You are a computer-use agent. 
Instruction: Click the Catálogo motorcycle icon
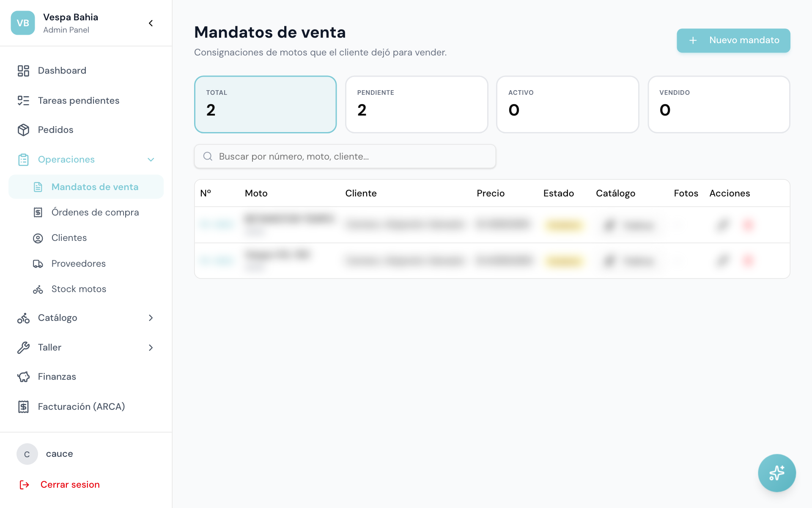point(23,318)
